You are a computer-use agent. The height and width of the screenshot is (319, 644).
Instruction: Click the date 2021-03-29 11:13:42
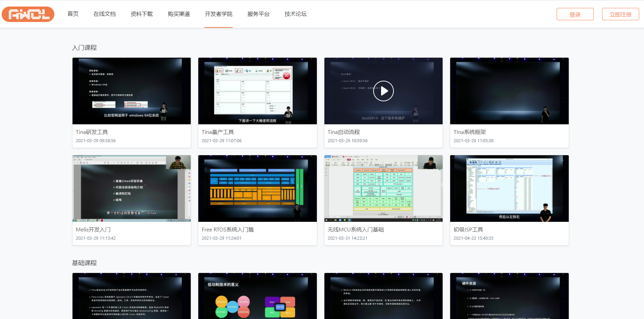(96, 238)
